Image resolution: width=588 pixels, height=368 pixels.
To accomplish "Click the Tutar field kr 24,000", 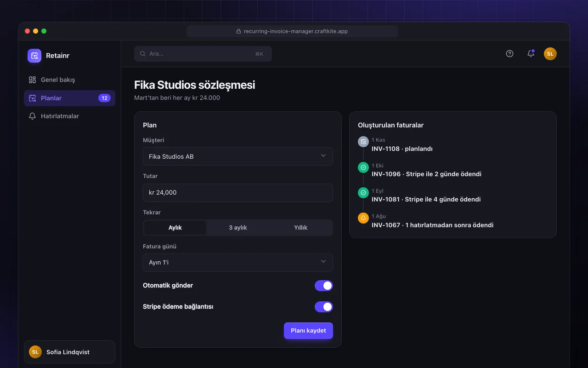I will (238, 193).
